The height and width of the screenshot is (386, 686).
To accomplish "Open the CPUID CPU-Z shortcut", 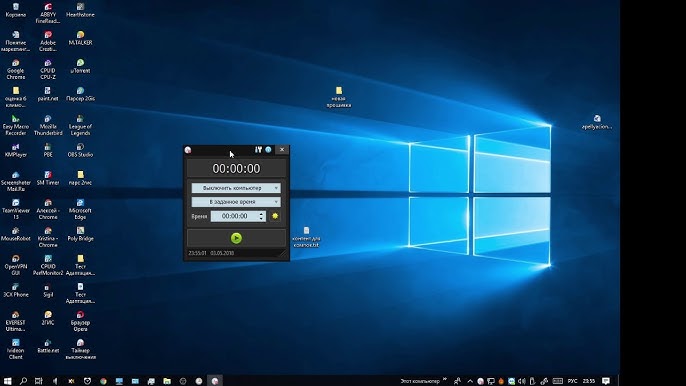I will 48,69.
